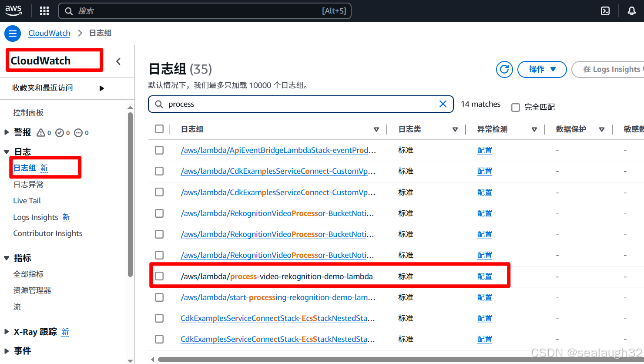This screenshot has height=364, width=644.
Task: Collapse the CloudWatch side panel arrow
Action: 118,61
